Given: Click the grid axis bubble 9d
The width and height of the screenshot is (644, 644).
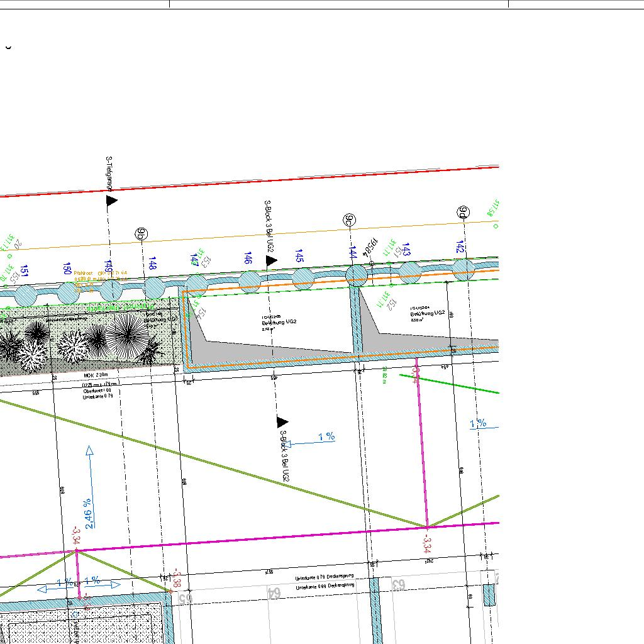Looking at the screenshot, I should [x=463, y=212].
